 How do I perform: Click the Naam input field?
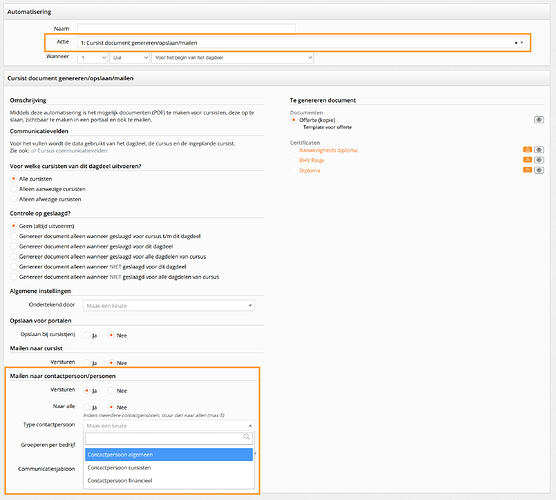(x=186, y=28)
